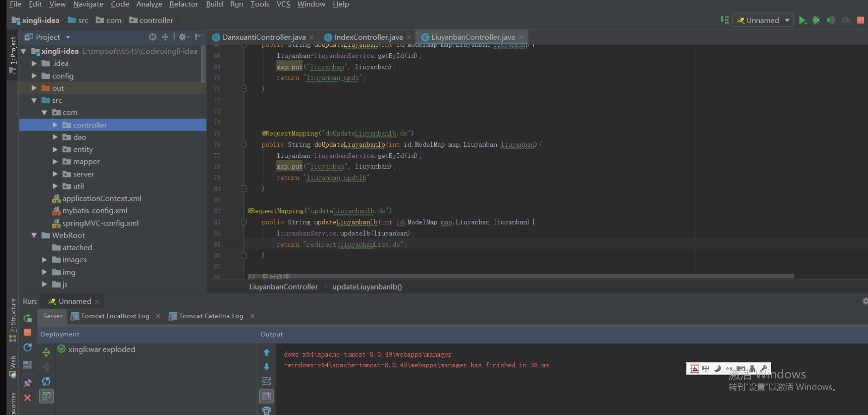Open the Unnamed run configuration dropdown

(763, 20)
